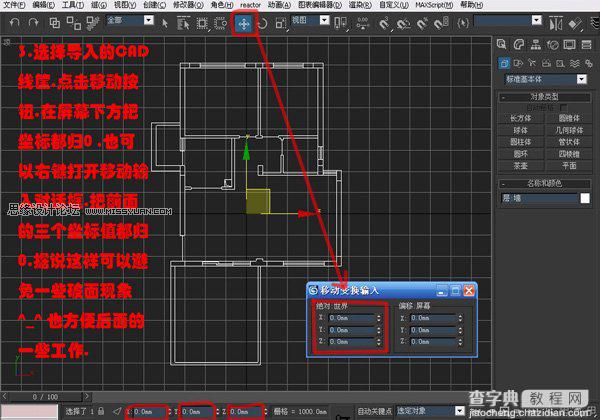Toggle the Percent Snap icon
This screenshot has height=420, width=600.
click(x=422, y=24)
